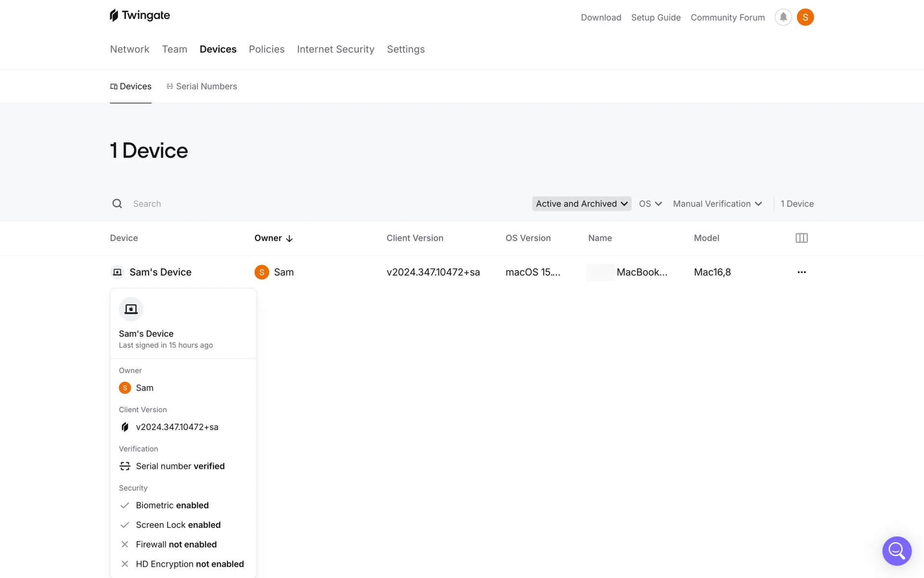Viewport: 924px width, 578px height.
Task: Click the search magnifier icon
Action: pyautogui.click(x=117, y=204)
